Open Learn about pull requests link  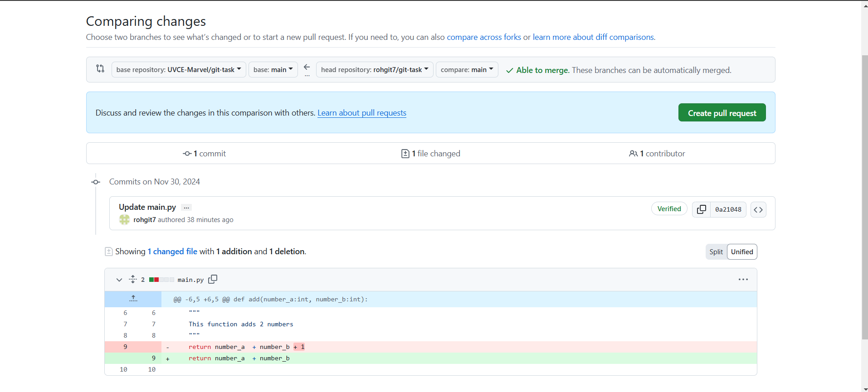coord(362,113)
